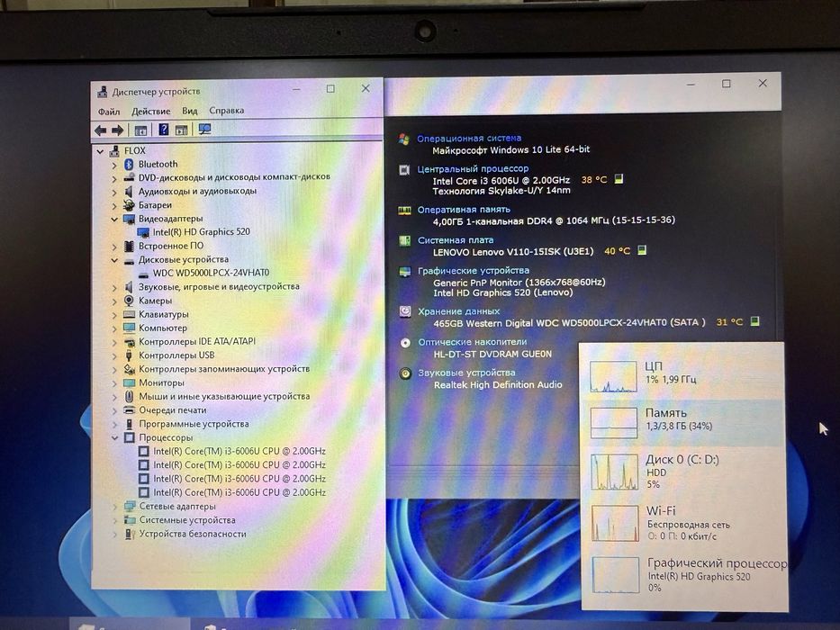Expand DVD-дисководы и дисководы компакт-дисков
The width and height of the screenshot is (840, 630).
point(114,178)
